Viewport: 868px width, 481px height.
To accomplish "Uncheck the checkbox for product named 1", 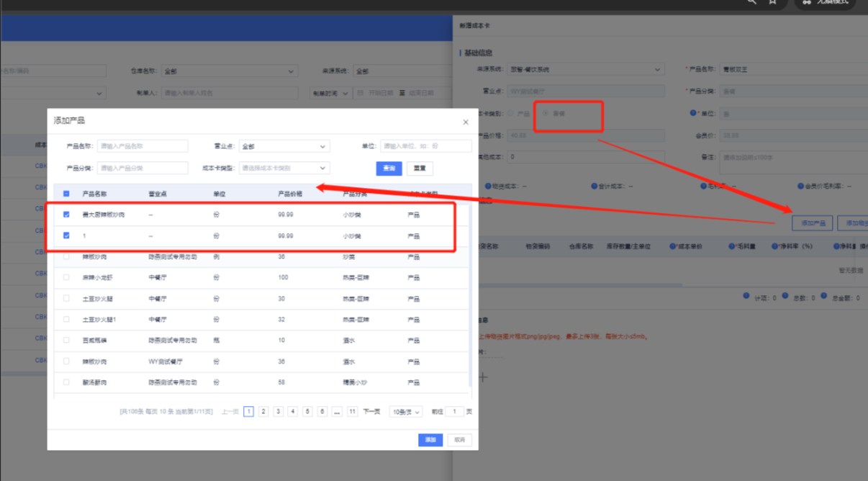I will point(66,235).
